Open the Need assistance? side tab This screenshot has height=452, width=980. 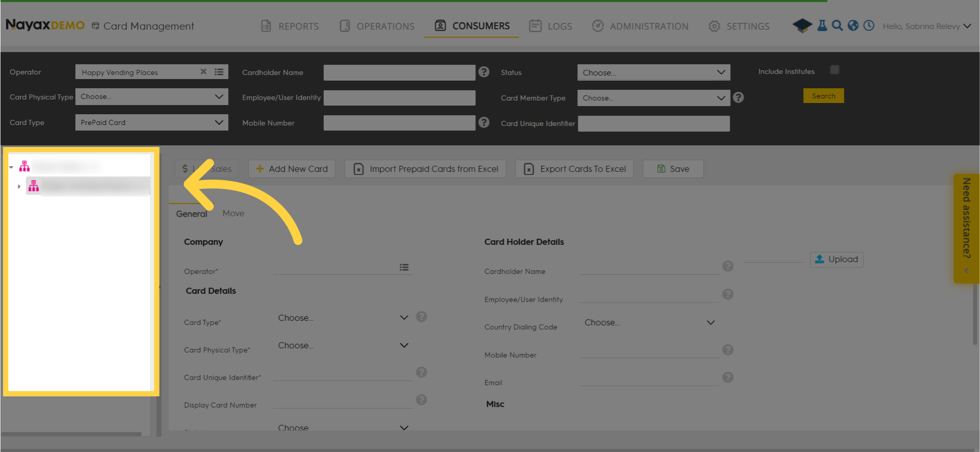pos(966,228)
